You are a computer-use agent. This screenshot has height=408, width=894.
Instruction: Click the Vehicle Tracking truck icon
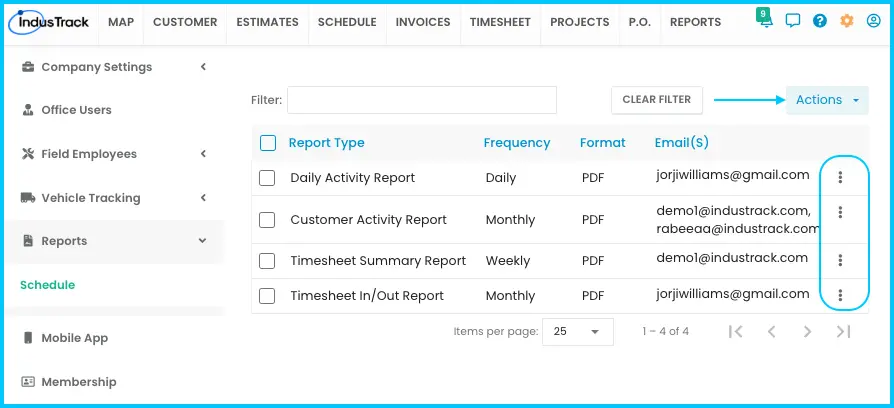pos(27,198)
